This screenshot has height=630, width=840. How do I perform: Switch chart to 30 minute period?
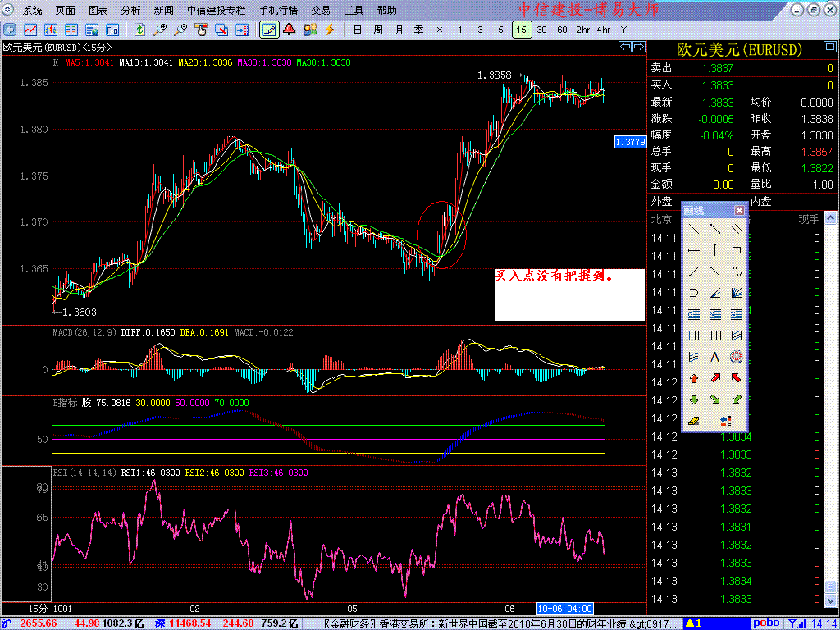(x=541, y=30)
